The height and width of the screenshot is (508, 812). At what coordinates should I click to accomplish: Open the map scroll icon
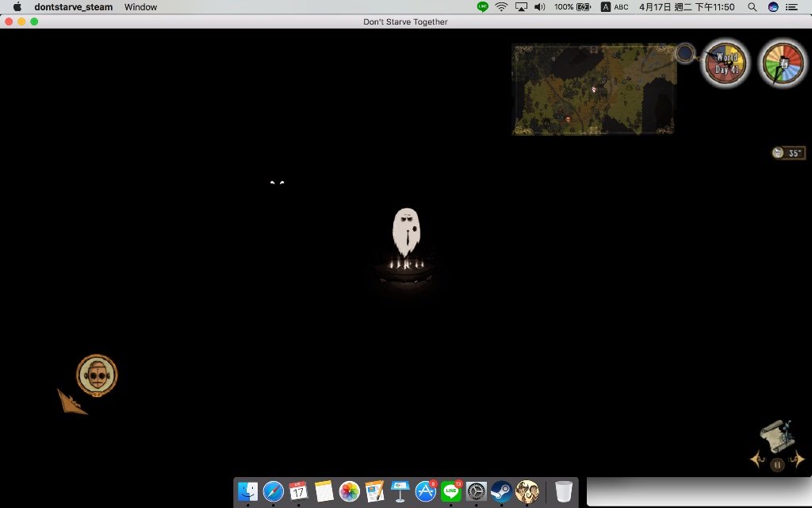coord(777,437)
